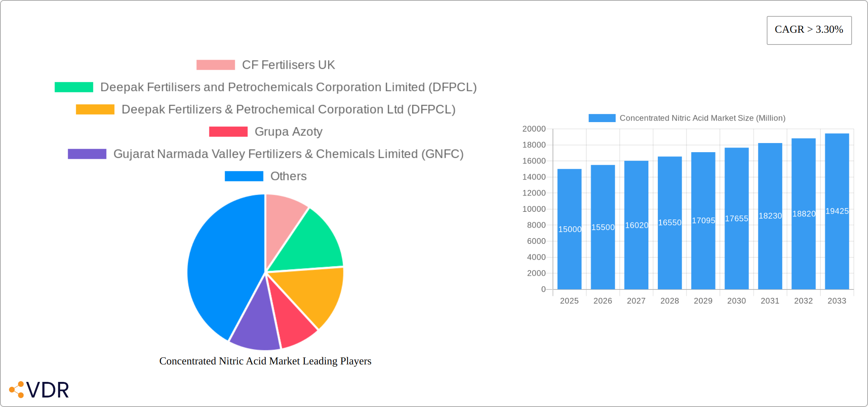Click the 2029 x-axis label
Screen dimensions: 868x407
[703, 301]
